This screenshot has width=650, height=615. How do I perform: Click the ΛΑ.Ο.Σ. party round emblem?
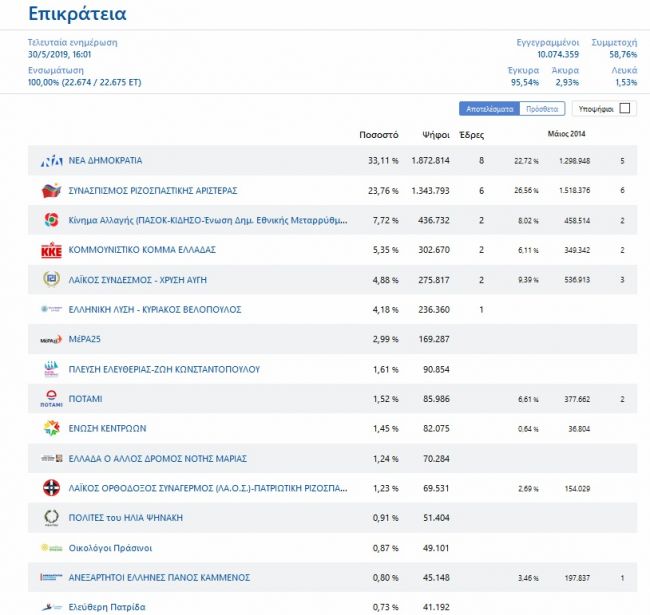[x=51, y=488]
